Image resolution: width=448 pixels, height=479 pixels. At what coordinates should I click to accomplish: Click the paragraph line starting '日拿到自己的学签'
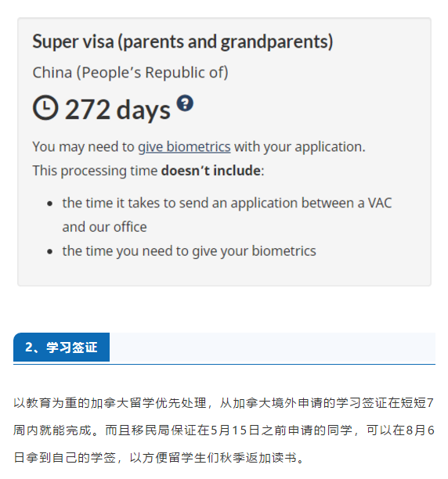(159, 458)
